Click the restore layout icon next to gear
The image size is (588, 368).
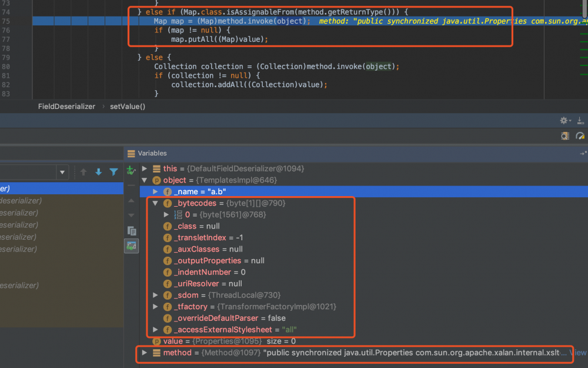[580, 120]
